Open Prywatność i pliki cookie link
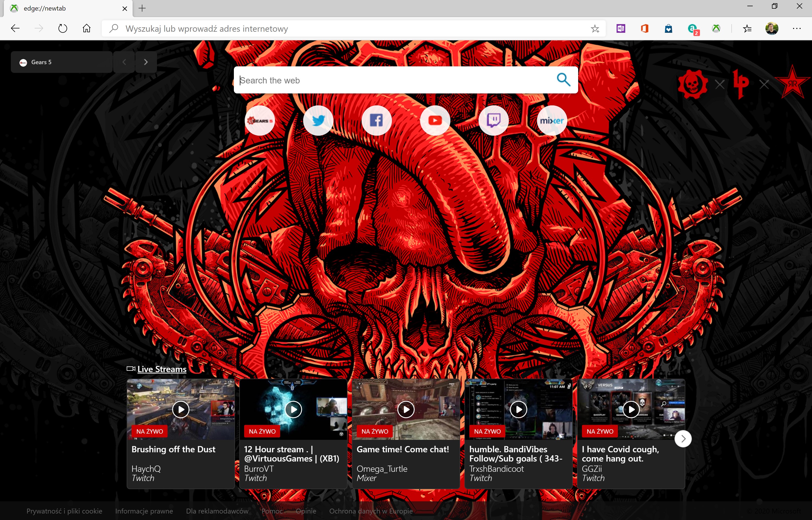The width and height of the screenshot is (812, 520). pyautogui.click(x=64, y=511)
